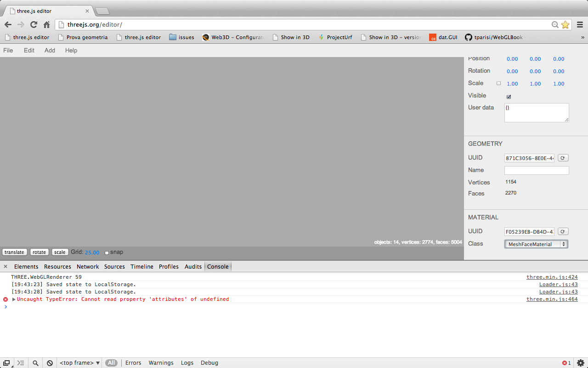Click the scale button
The width and height of the screenshot is (588, 368).
pyautogui.click(x=60, y=252)
